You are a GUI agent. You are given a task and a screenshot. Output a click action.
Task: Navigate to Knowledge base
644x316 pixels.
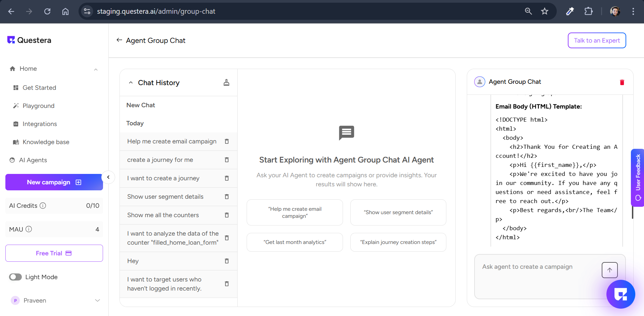[x=46, y=142]
